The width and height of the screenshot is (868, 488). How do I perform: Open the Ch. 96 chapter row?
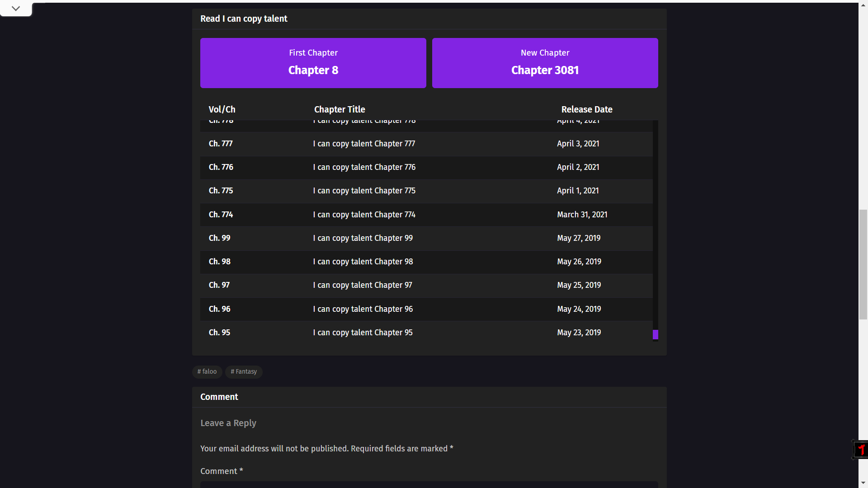426,309
